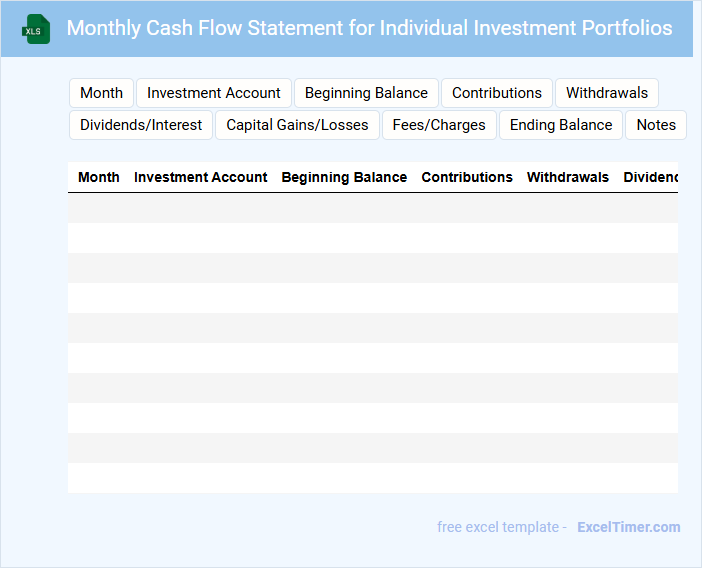The height and width of the screenshot is (568, 702).
Task: Click the page title heading text
Action: [369, 28]
